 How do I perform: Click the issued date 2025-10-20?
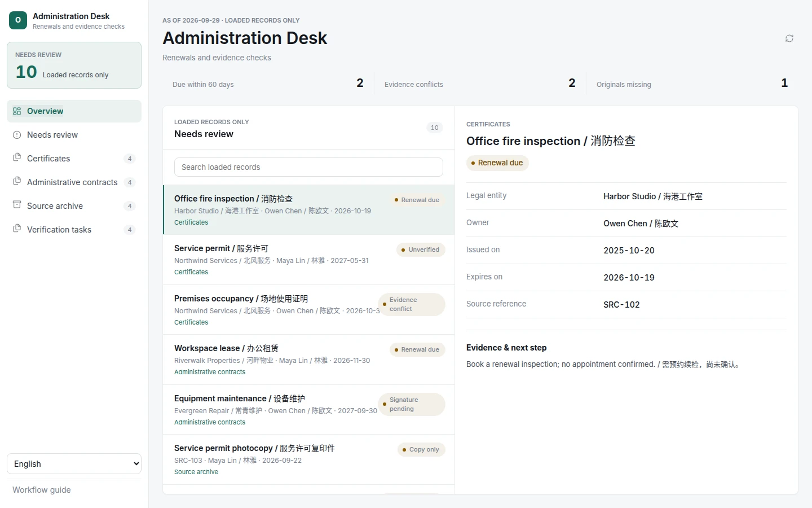[x=629, y=251]
